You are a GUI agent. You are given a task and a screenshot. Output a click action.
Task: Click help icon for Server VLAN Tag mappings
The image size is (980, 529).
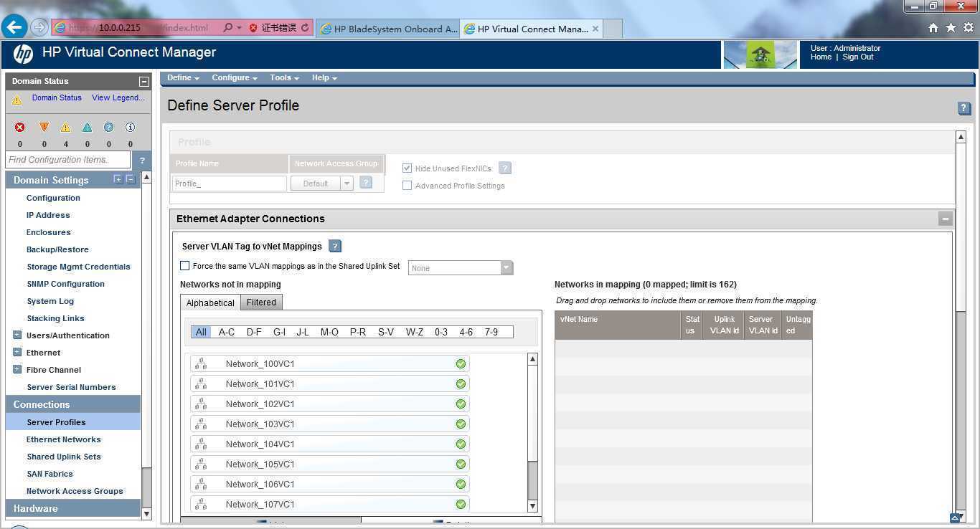coord(335,246)
